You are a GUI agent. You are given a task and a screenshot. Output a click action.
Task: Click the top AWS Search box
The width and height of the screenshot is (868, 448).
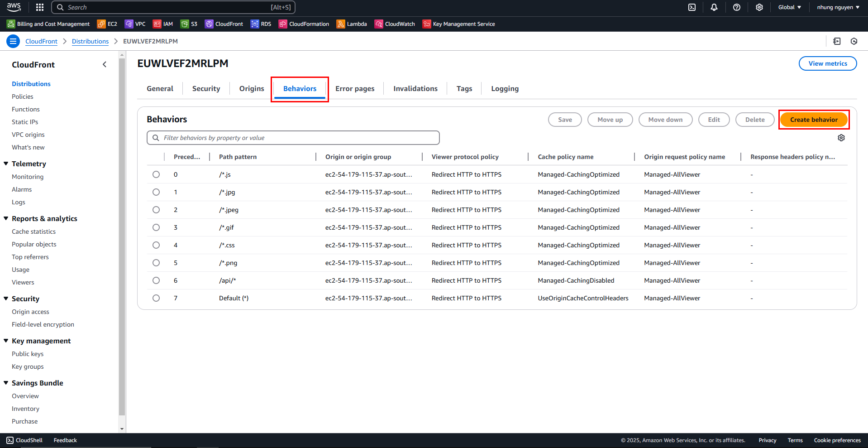173,7
